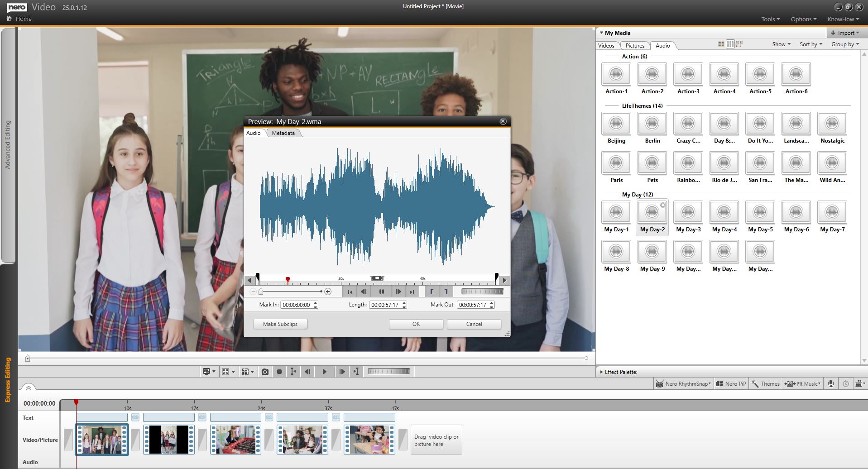Open the preview display mode dropdown
This screenshot has height=469, width=868.
click(209, 372)
